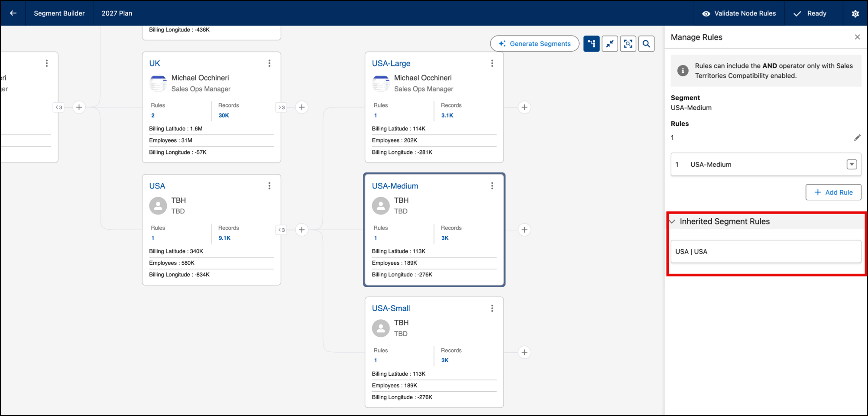Click the inherited rule USA | USA

tap(766, 251)
